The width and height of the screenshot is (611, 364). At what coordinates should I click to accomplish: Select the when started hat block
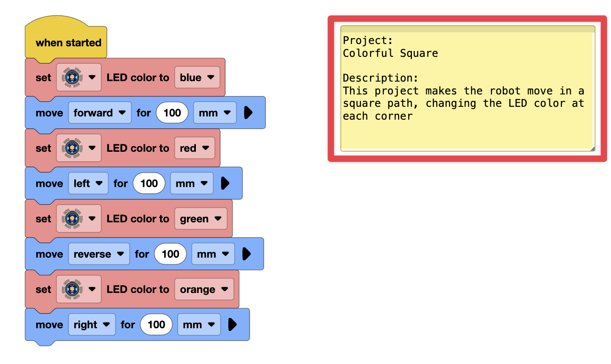pyautogui.click(x=66, y=43)
